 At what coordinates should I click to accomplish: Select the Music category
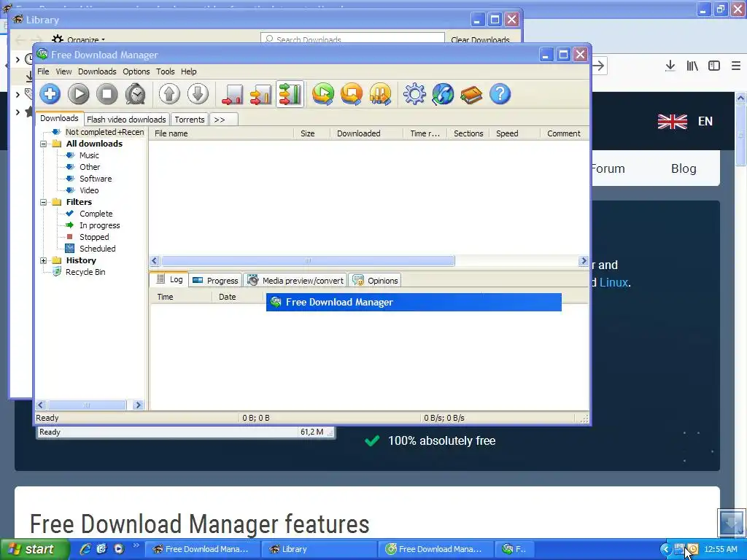click(x=89, y=155)
